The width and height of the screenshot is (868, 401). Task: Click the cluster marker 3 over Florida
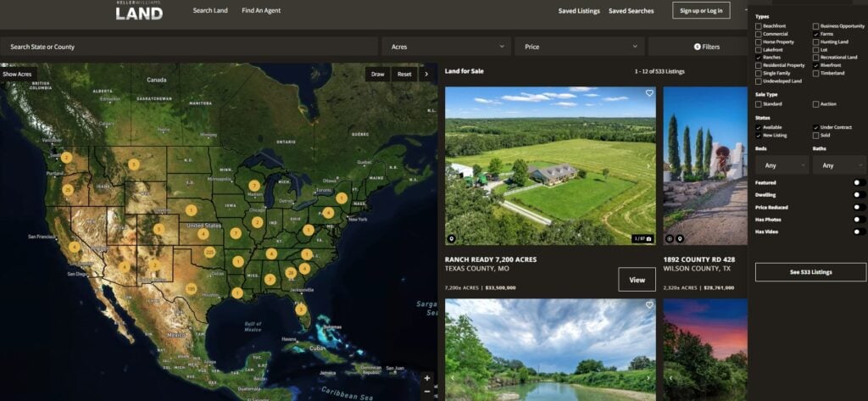coord(301,309)
